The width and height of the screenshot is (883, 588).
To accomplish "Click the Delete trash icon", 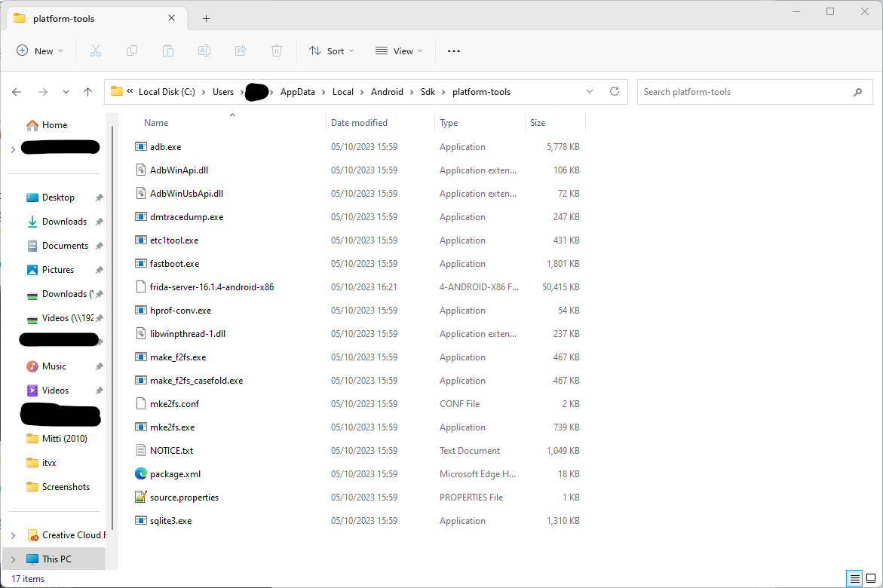I will pyautogui.click(x=277, y=51).
